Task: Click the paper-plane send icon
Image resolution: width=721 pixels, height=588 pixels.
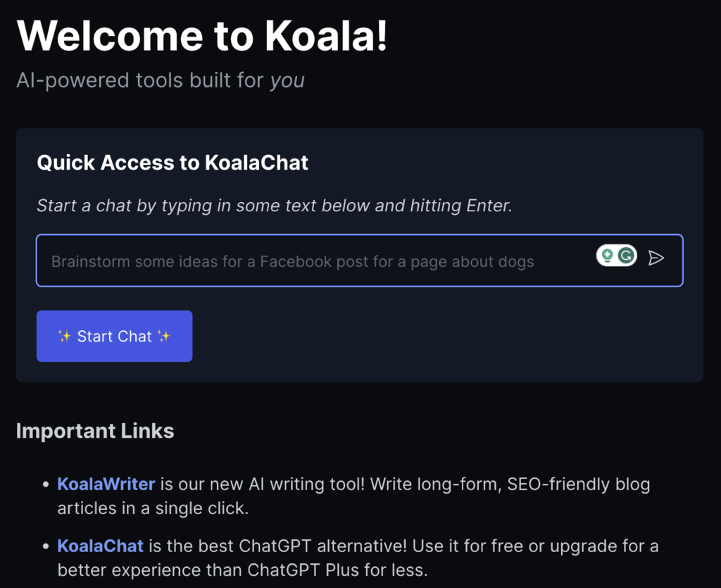Action: click(x=656, y=258)
